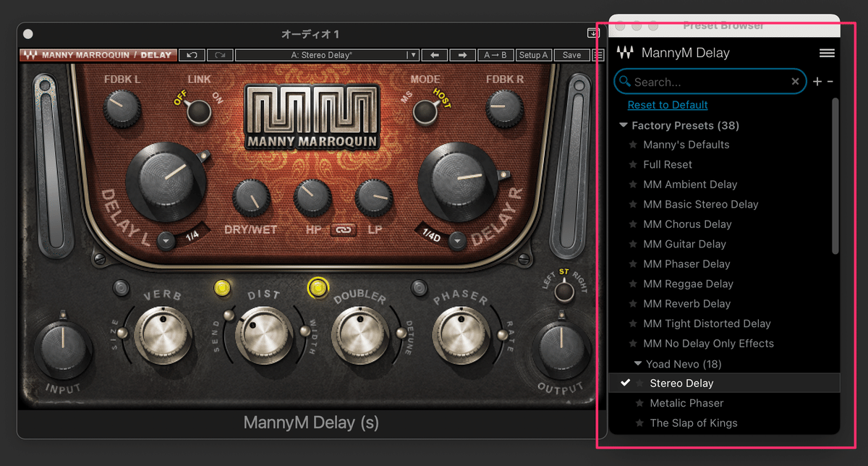Click the FDBK L knob
This screenshot has width=868, height=466.
(122, 109)
